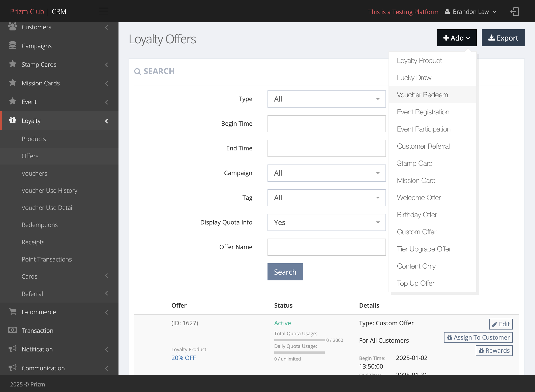Click the Begin Time input field

click(x=326, y=124)
